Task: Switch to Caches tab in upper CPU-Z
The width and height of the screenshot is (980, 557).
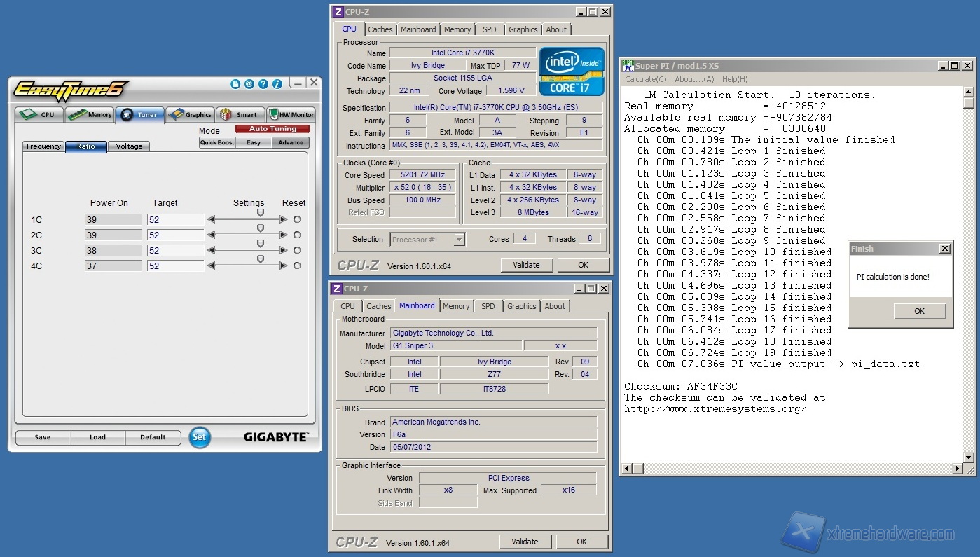Action: [380, 29]
